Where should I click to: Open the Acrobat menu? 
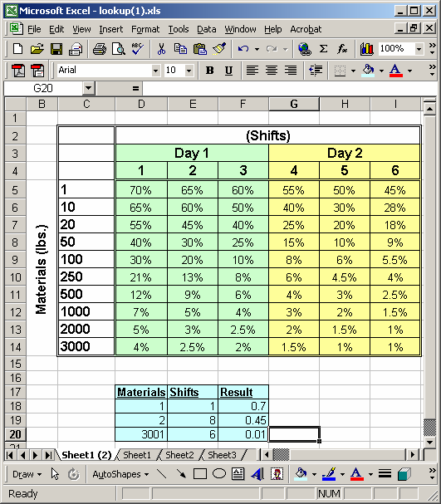coord(306,29)
